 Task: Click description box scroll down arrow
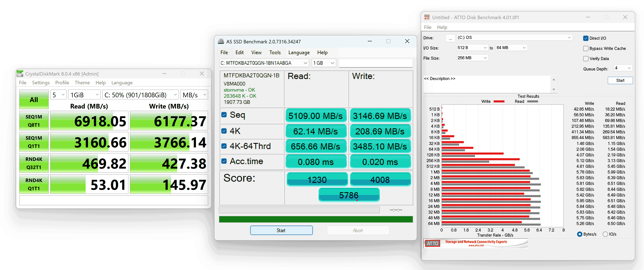pyautogui.click(x=553, y=89)
